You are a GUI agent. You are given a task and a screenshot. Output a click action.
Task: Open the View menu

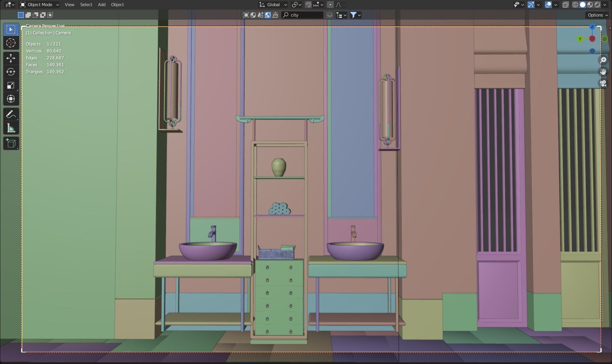(x=69, y=5)
